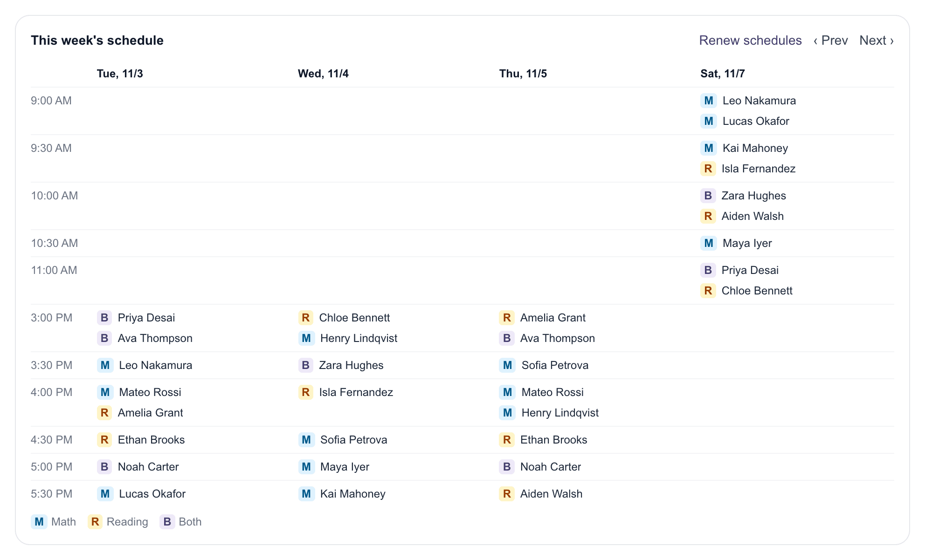Click Math badge beside Henry Lindqvist on Wednesday

point(306,338)
